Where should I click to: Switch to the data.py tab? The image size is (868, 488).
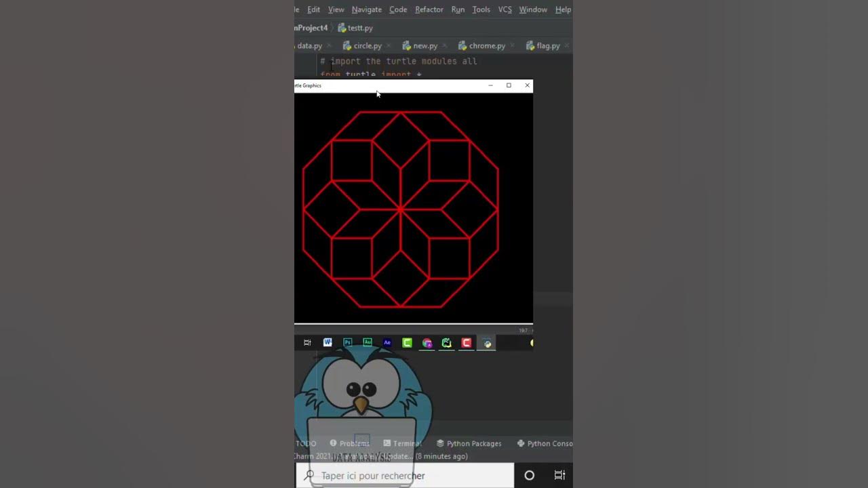[309, 46]
